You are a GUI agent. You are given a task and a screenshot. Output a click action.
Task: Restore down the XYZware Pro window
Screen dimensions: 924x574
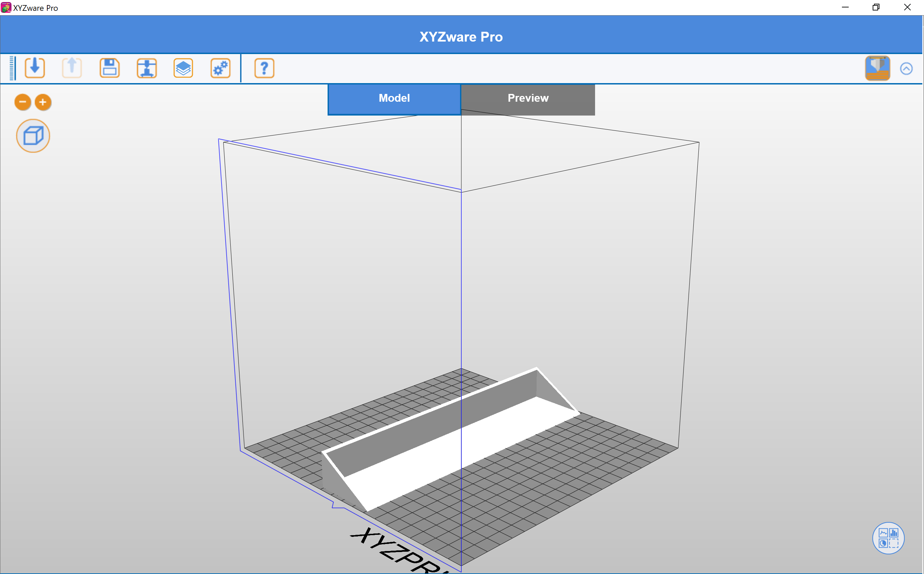pyautogui.click(x=876, y=7)
